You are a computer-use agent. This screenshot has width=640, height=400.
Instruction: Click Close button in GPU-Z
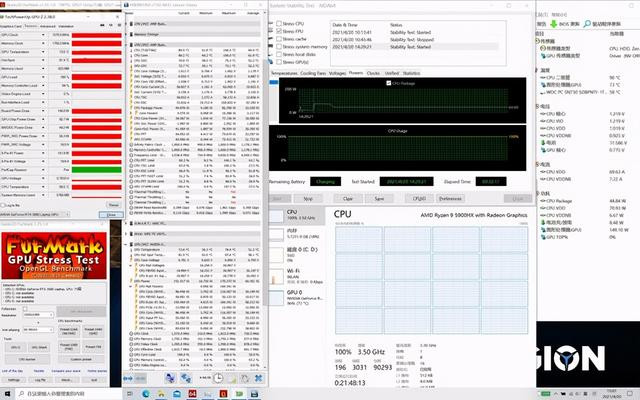(111, 215)
